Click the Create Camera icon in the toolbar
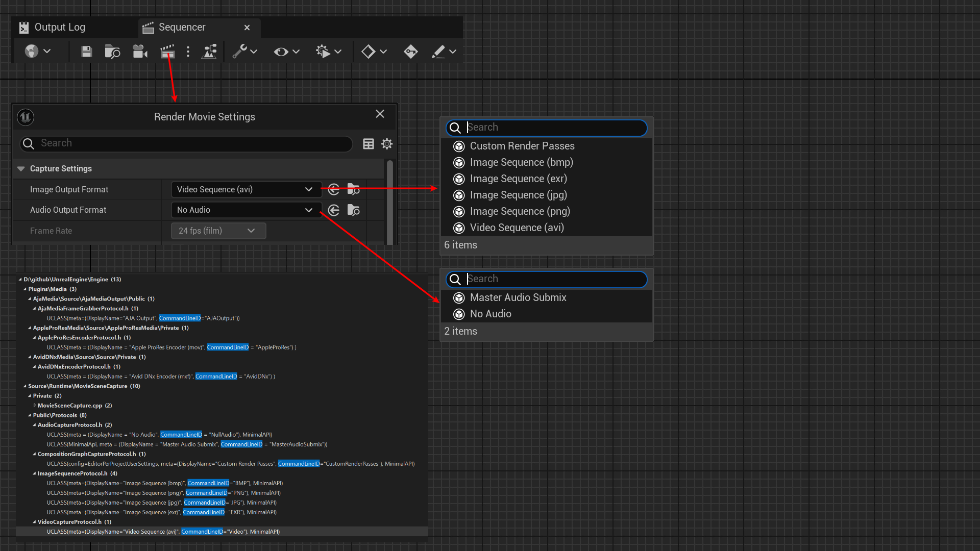980x551 pixels. 140,52
